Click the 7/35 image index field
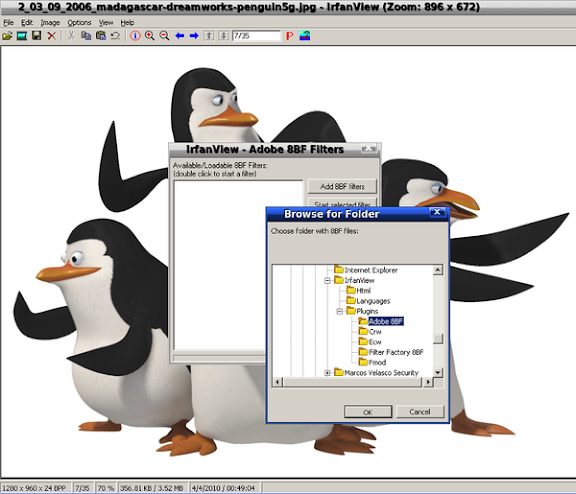This screenshot has height=494, width=576. tap(256, 36)
